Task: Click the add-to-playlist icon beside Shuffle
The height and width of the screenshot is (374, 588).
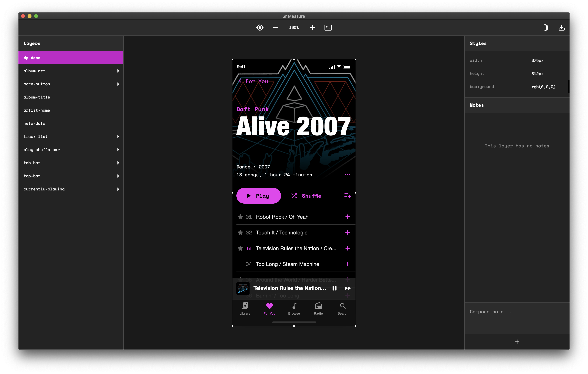Action: click(x=347, y=196)
